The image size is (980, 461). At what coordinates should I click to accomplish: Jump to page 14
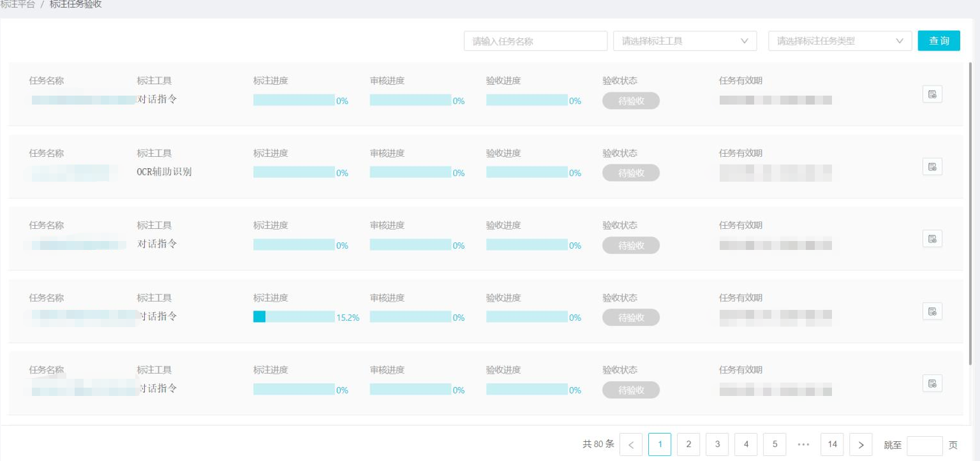point(832,444)
